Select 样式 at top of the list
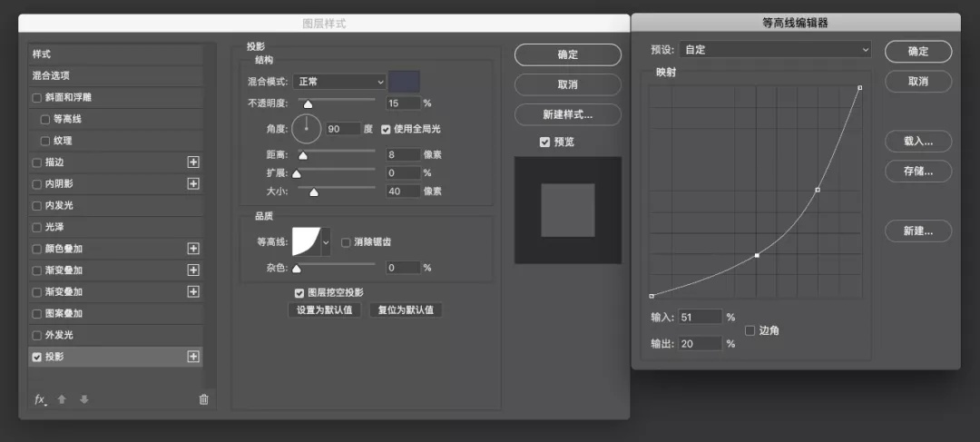The height and width of the screenshot is (442, 980). tap(42, 54)
